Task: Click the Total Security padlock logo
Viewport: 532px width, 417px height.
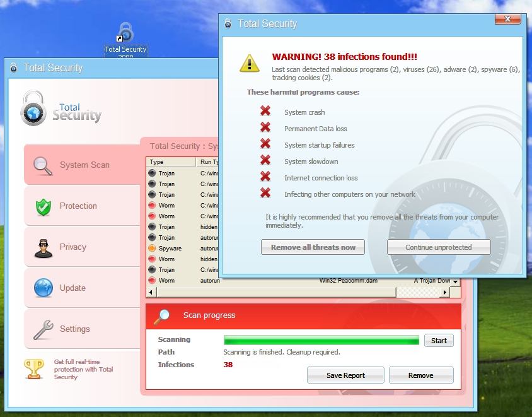Action: click(33, 108)
